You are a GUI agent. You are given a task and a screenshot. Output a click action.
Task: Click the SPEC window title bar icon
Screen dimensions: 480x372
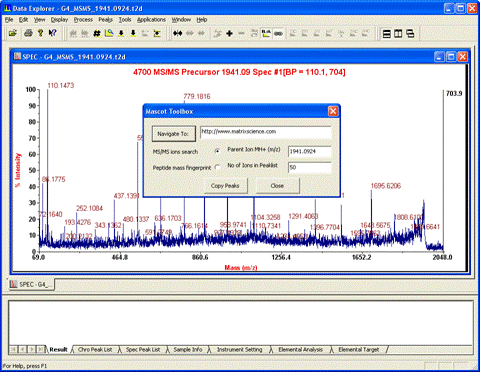pos(17,57)
